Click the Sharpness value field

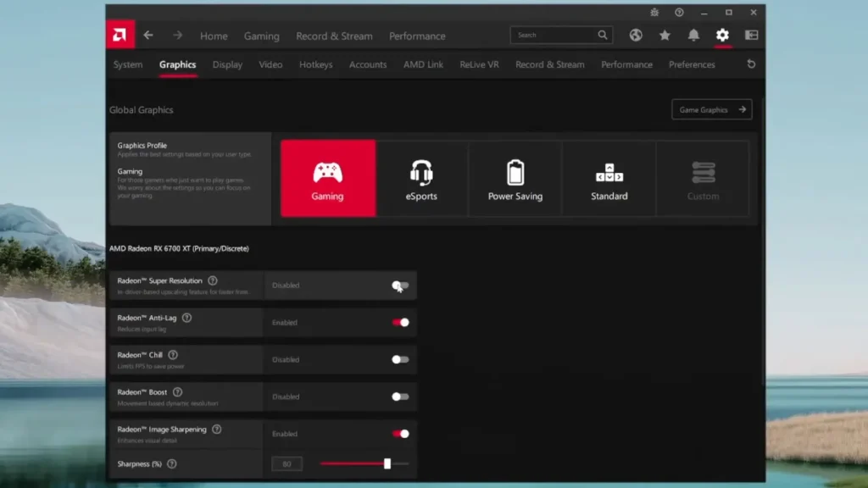point(287,463)
